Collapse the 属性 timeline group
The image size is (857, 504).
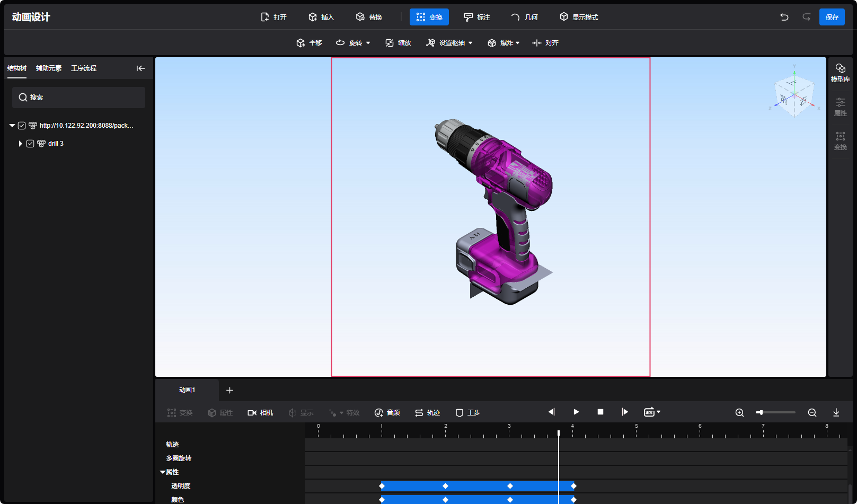(x=163, y=472)
